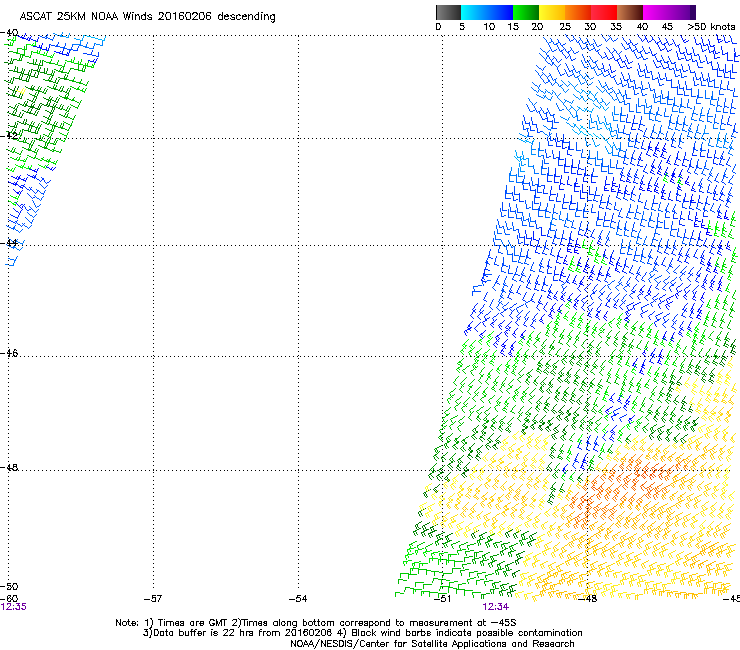Viewport: 740px width, 650px height.
Task: Click the orange 25-30 knots legend swatch
Action: pos(578,12)
